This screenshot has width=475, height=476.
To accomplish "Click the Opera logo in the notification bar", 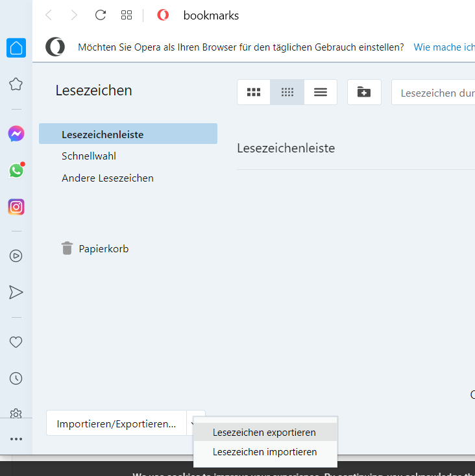I will pyautogui.click(x=55, y=47).
